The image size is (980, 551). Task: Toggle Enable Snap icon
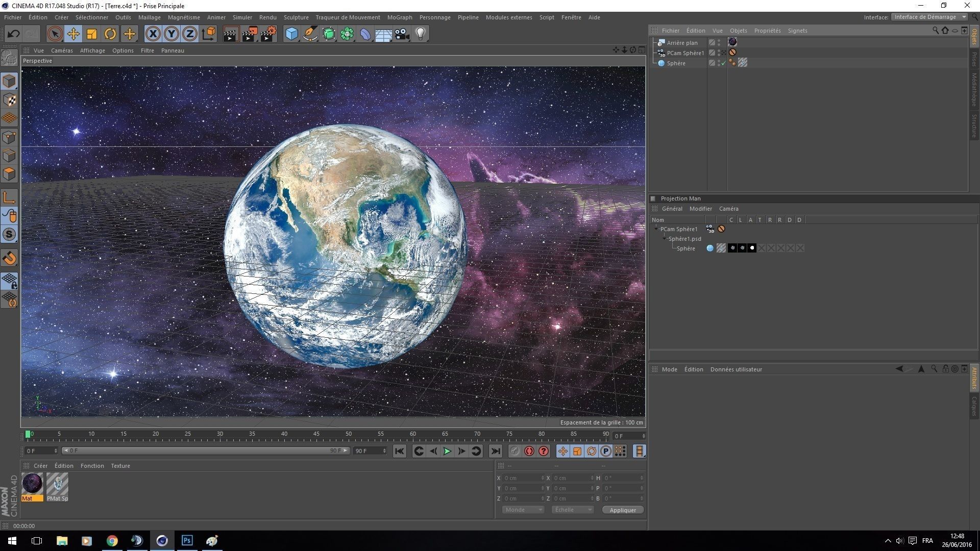pos(9,258)
